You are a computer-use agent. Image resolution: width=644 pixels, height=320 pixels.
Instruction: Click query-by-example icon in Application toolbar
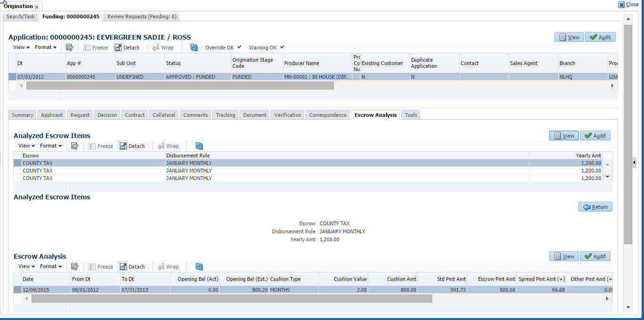(x=69, y=48)
